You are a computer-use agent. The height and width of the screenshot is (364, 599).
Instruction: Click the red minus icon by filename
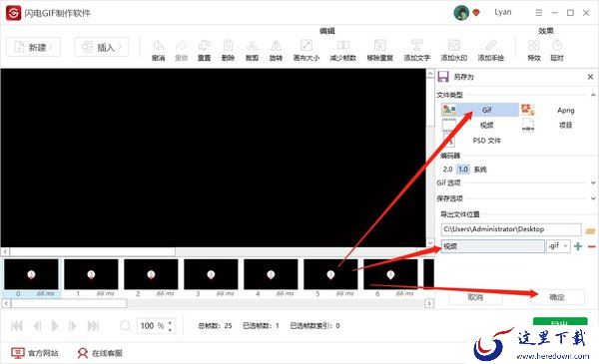tap(592, 246)
